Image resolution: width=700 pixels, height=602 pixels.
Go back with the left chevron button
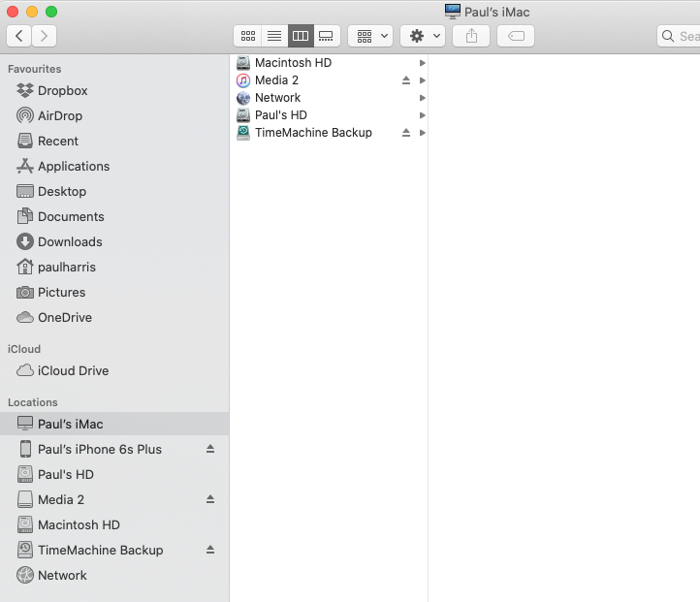coord(18,36)
